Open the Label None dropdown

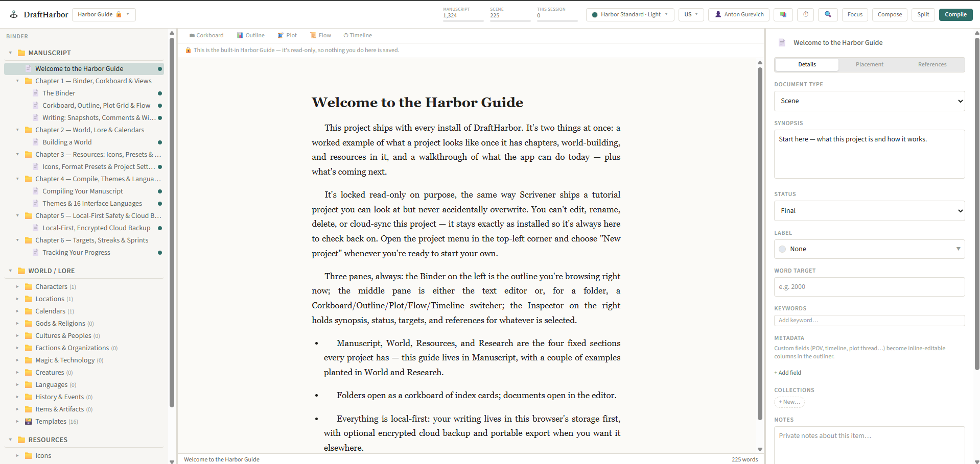pos(869,249)
